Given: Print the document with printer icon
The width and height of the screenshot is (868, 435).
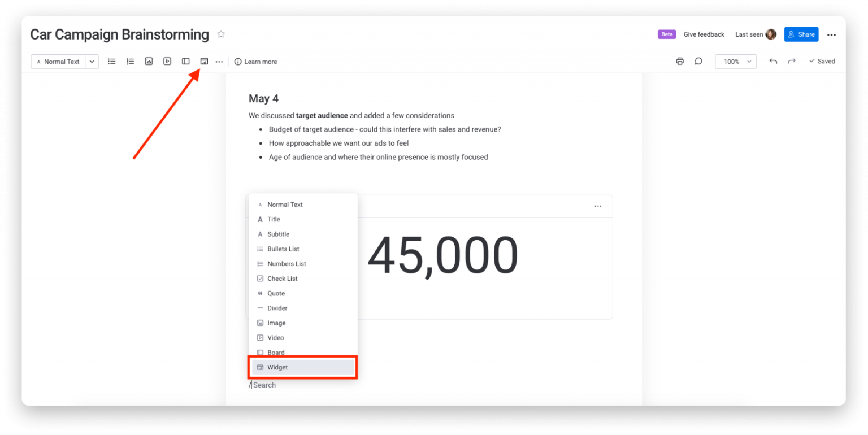Looking at the screenshot, I should click(x=680, y=62).
